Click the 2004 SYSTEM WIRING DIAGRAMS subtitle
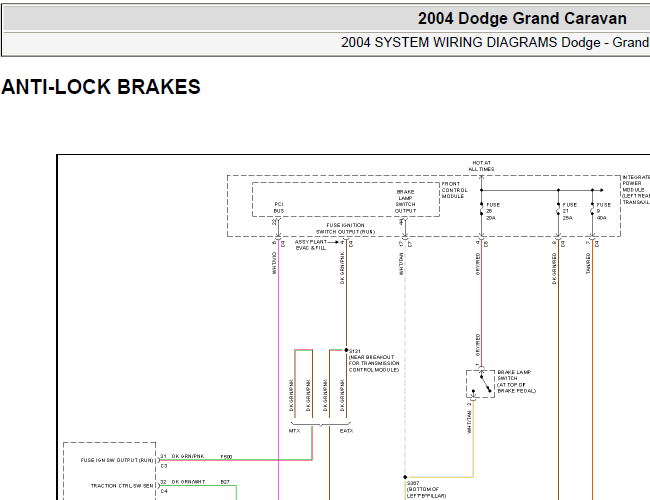The image size is (650, 500). pos(495,42)
